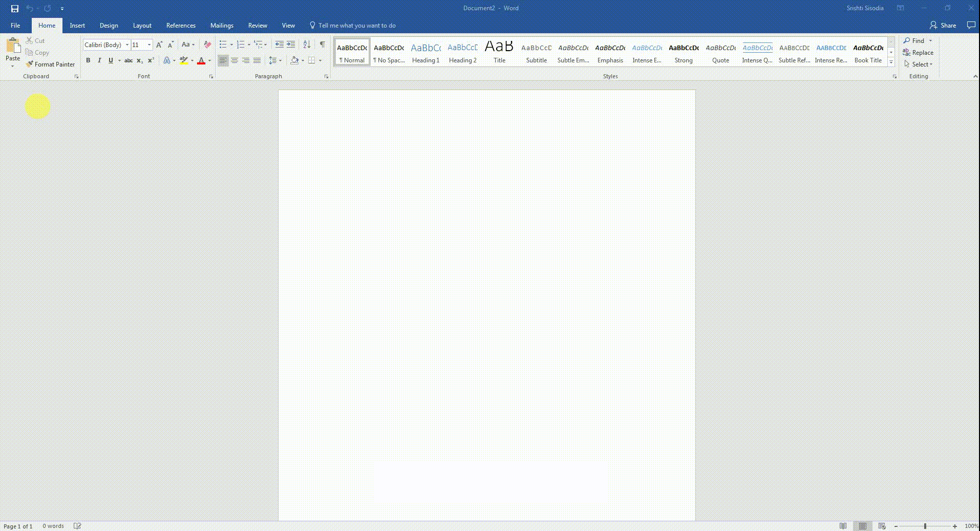The image size is (980, 531).
Task: Apply Center alignment
Action: 235,60
